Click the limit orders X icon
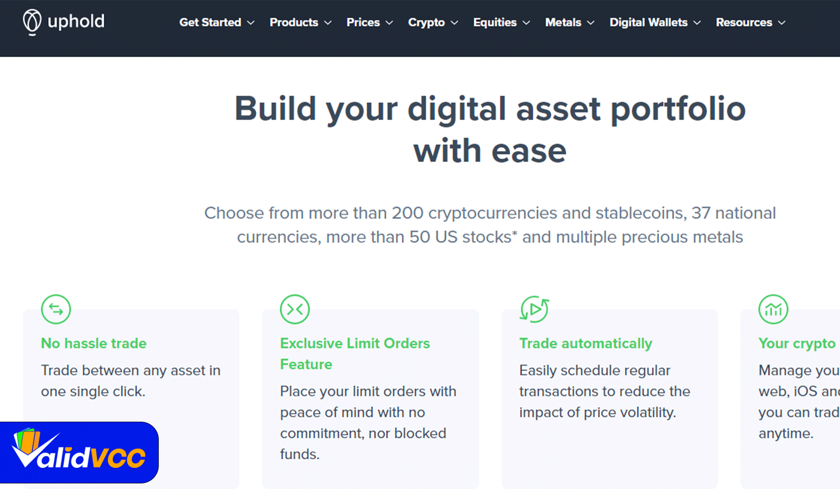Viewport: 840px width, 504px height. point(294,308)
